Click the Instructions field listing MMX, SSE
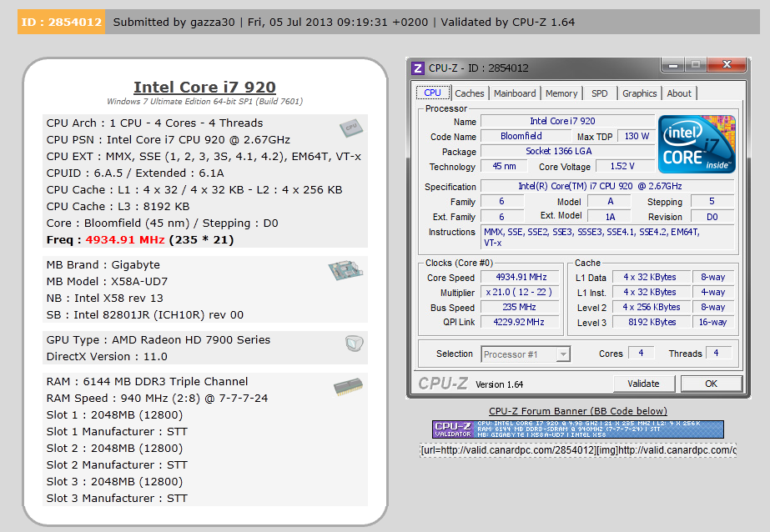Viewport: 770px width, 532px height. [x=607, y=237]
